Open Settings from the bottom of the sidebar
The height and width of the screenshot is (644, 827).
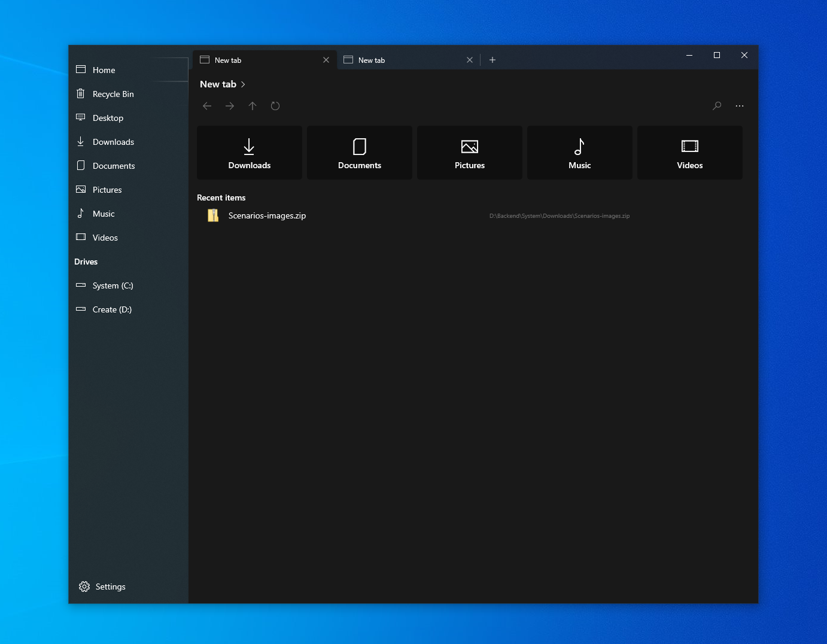click(110, 587)
